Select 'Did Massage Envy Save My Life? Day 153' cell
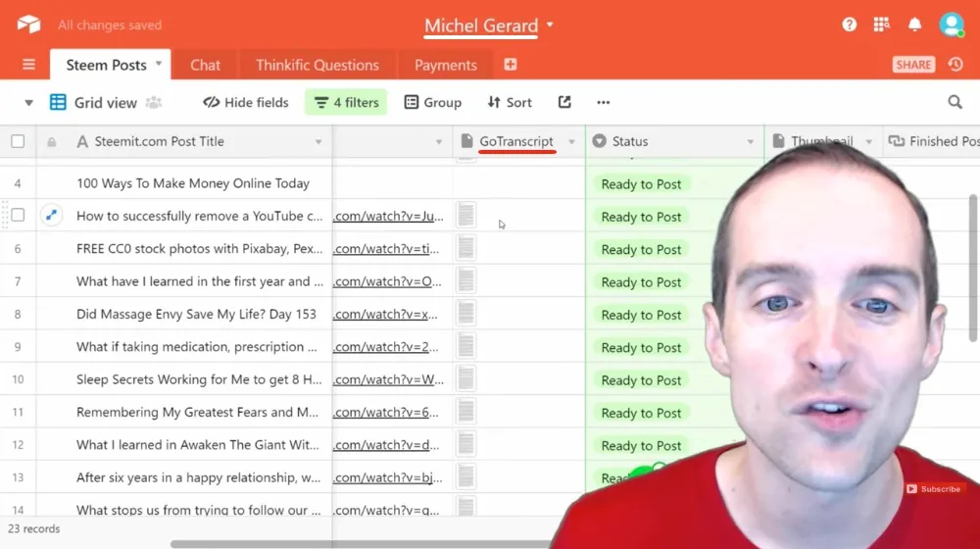Screen dimensions: 980x549 196,314
